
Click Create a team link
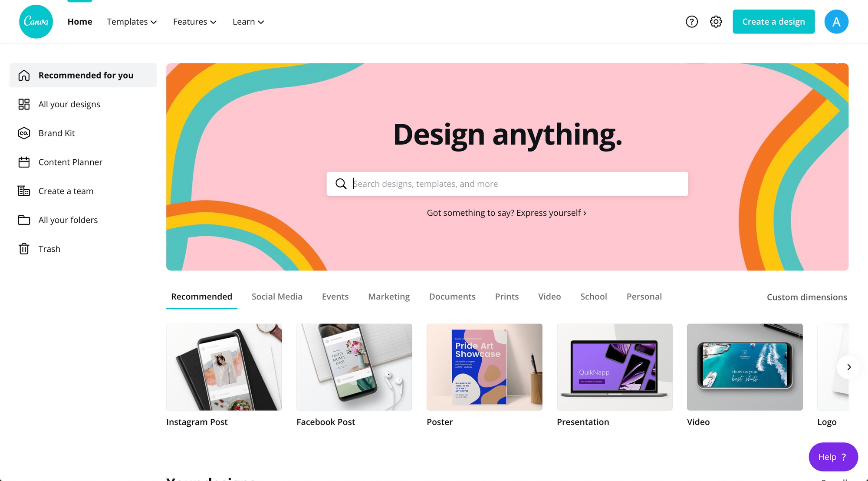click(x=65, y=191)
